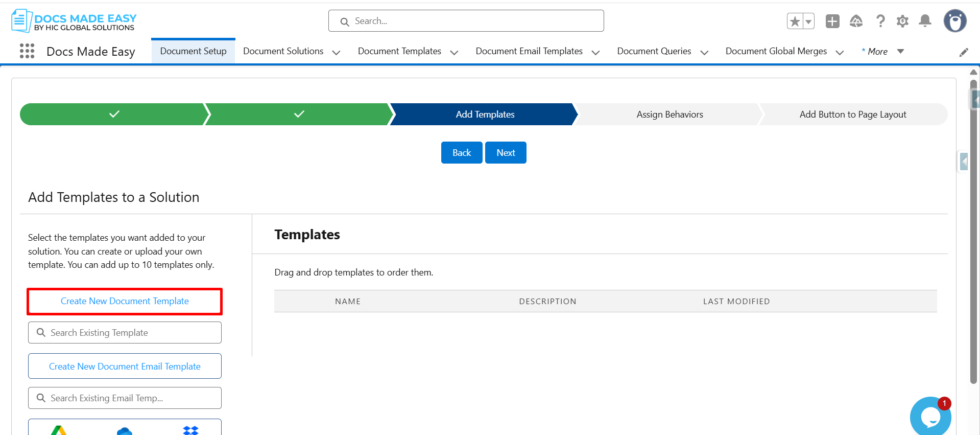
Task: Click the NAME column header
Action: click(x=348, y=301)
